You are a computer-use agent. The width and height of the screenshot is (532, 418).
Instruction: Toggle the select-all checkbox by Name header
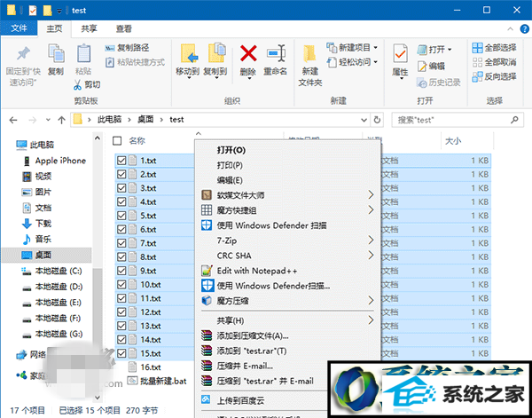point(117,140)
